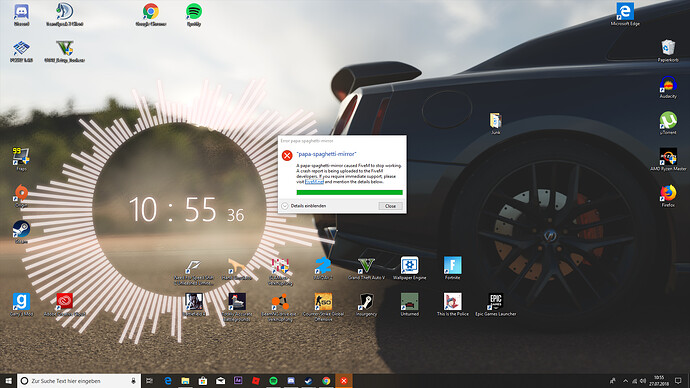Open the blue number 2 game shortcut

(323, 268)
